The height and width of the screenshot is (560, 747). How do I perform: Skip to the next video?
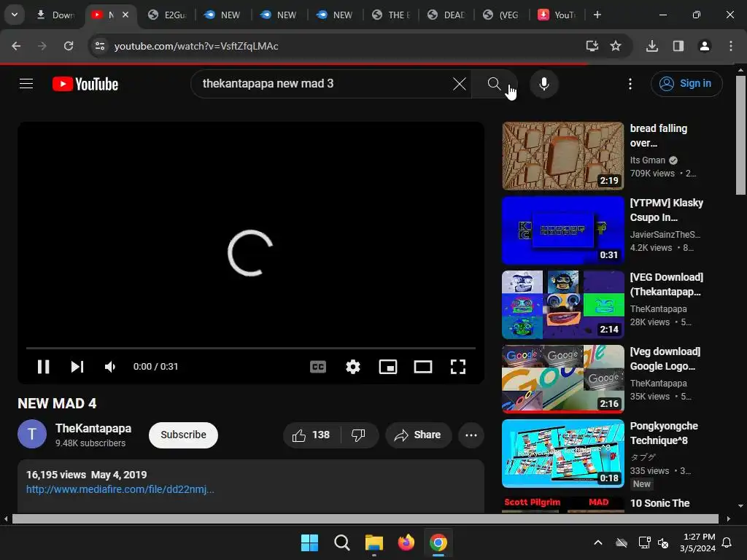click(x=77, y=366)
